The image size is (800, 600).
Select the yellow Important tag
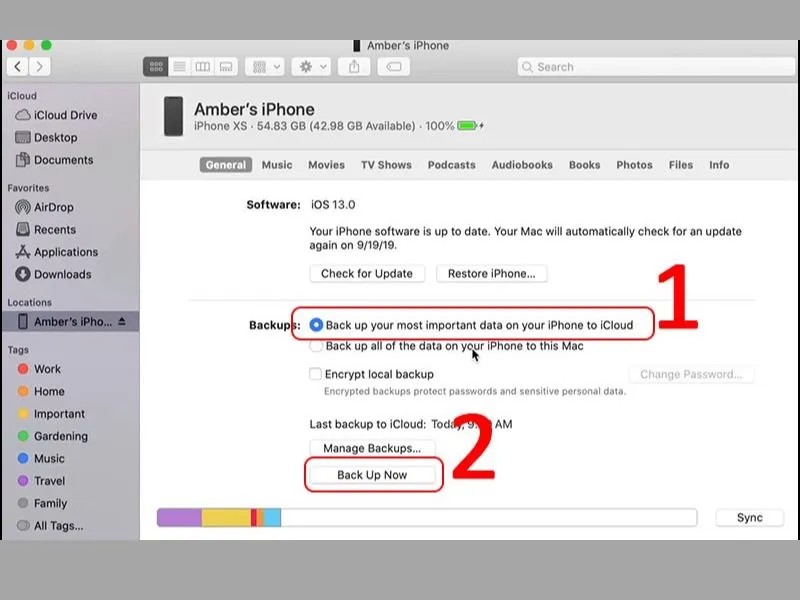(51, 414)
